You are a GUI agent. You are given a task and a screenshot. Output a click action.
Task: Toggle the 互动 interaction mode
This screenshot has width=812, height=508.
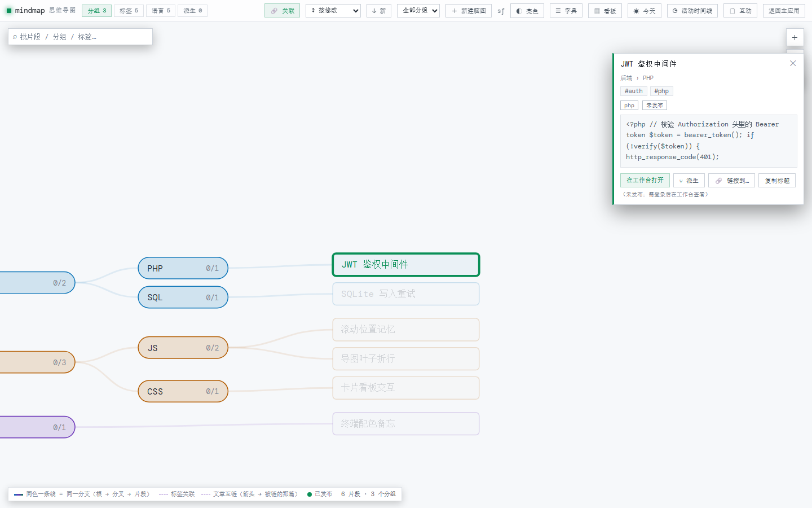(740, 11)
